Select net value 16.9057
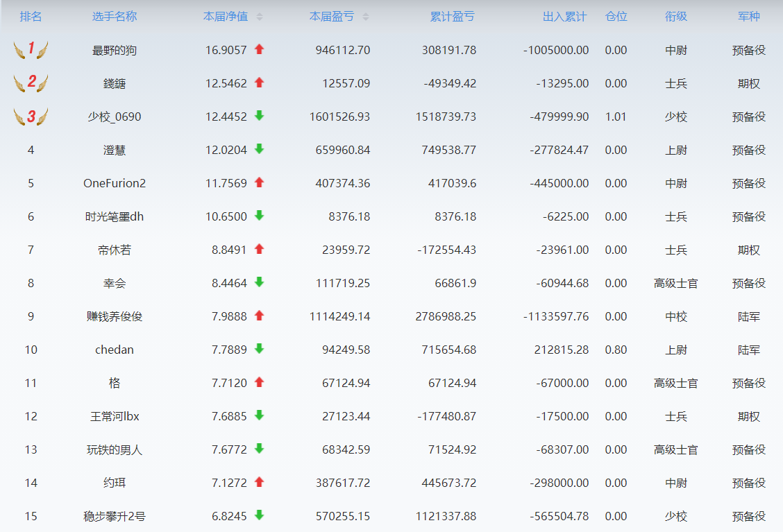 click(226, 51)
